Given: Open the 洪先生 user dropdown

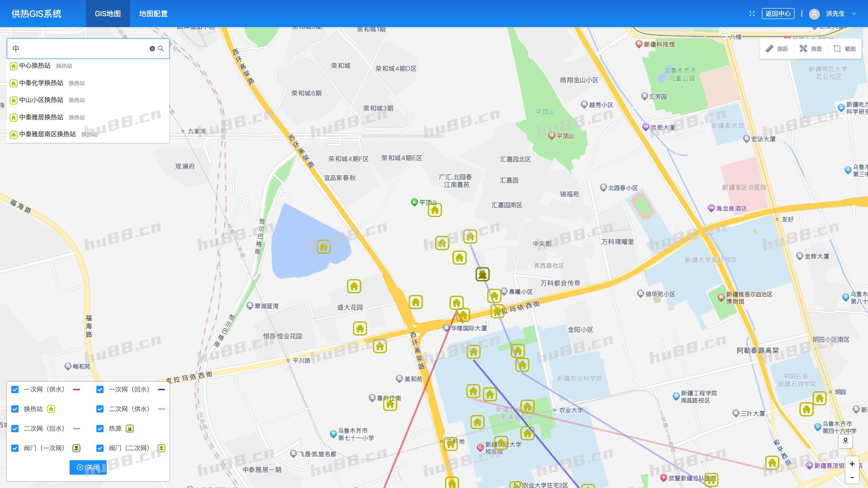Looking at the screenshot, I should coord(835,14).
